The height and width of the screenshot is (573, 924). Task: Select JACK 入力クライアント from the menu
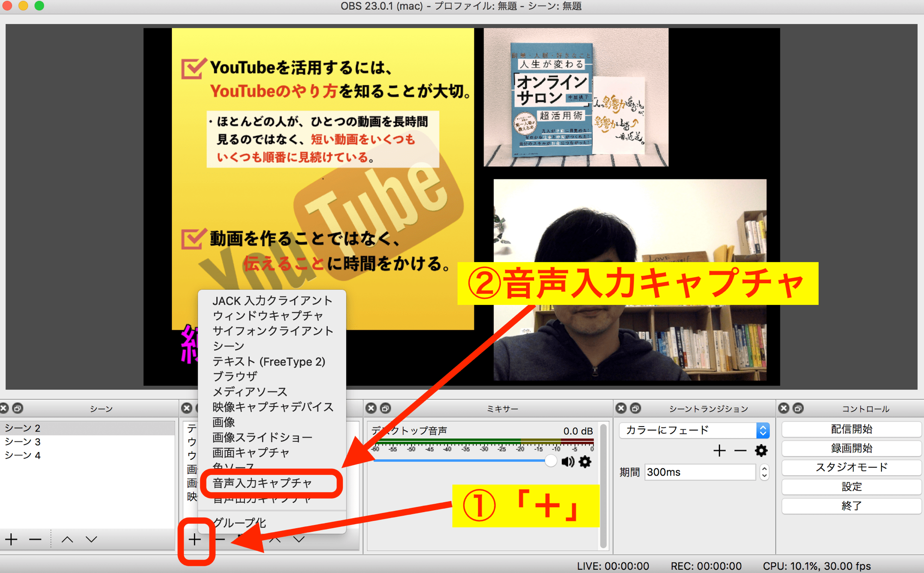[x=272, y=301]
